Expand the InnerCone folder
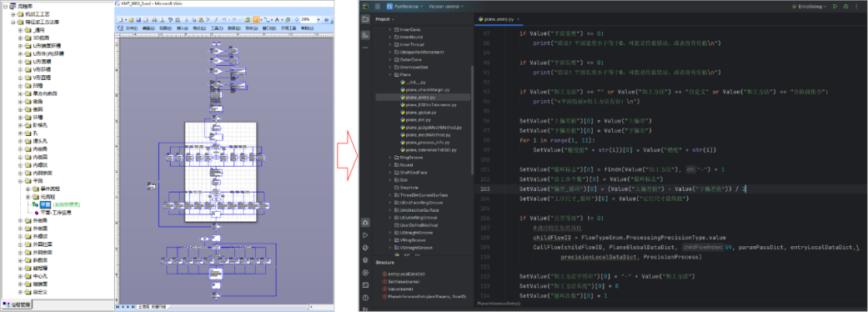Image resolution: width=868 pixels, height=312 pixels. [x=389, y=29]
